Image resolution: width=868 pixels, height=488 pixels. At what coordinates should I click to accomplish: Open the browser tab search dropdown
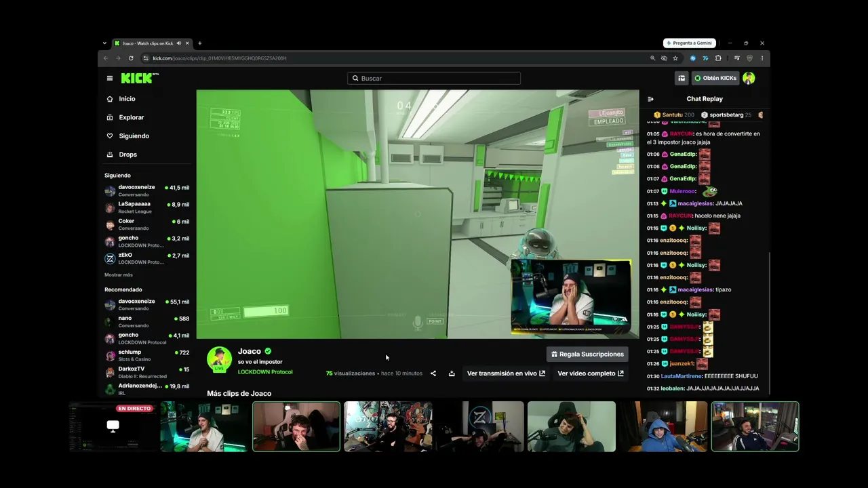(104, 43)
